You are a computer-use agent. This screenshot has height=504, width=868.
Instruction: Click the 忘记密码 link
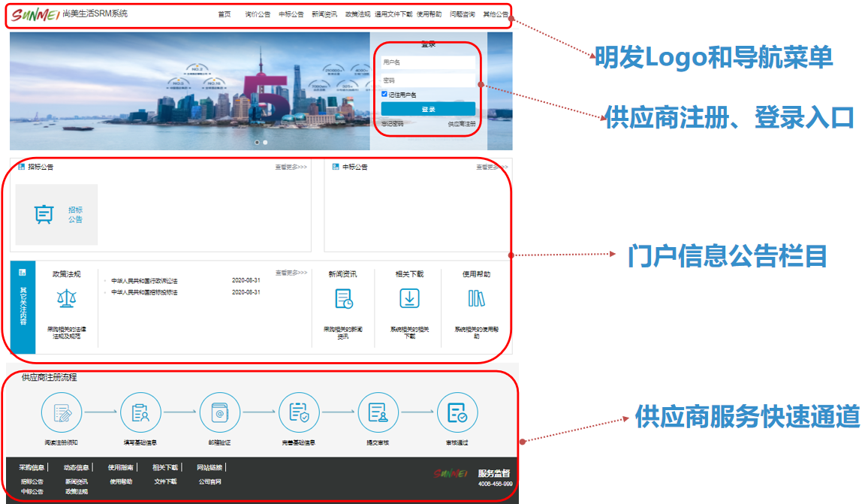393,124
